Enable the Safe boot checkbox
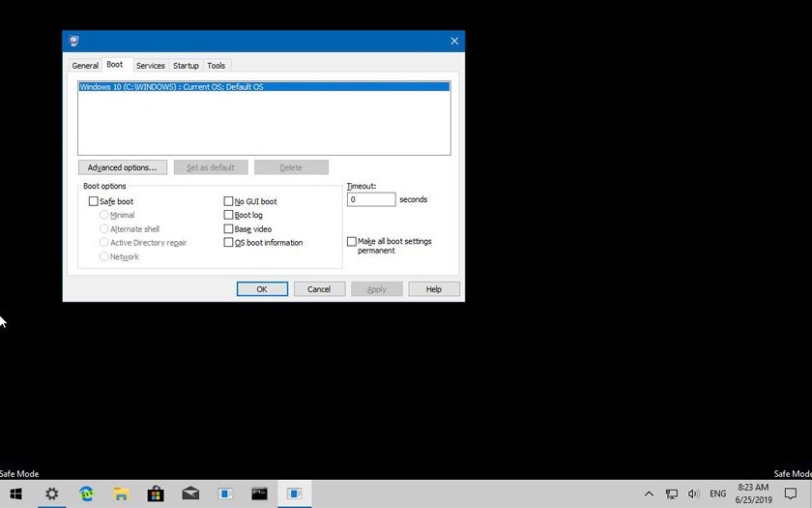 coord(94,201)
